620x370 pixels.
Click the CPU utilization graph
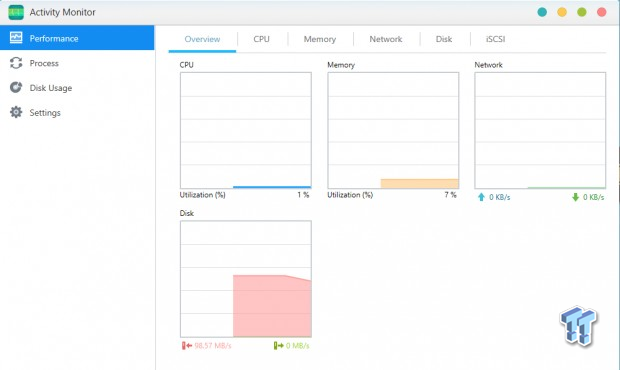click(246, 130)
